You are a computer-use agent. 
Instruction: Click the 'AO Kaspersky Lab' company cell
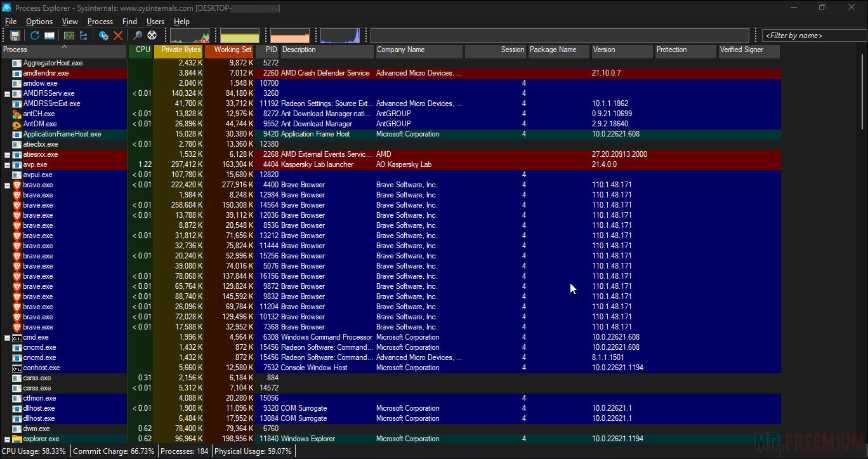[x=404, y=164]
